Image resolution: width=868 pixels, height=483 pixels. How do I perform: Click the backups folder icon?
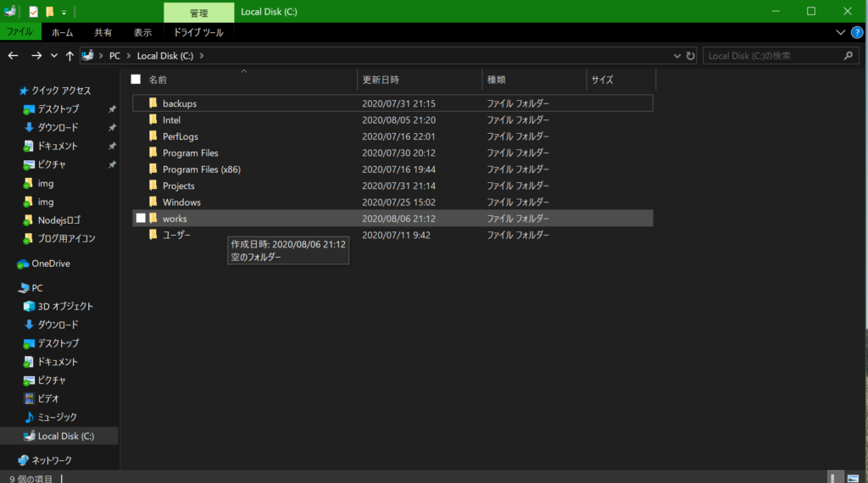point(153,103)
